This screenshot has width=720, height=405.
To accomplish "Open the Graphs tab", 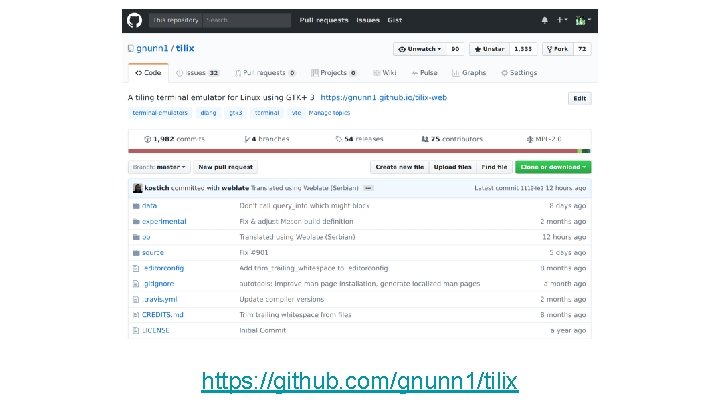I will (469, 73).
